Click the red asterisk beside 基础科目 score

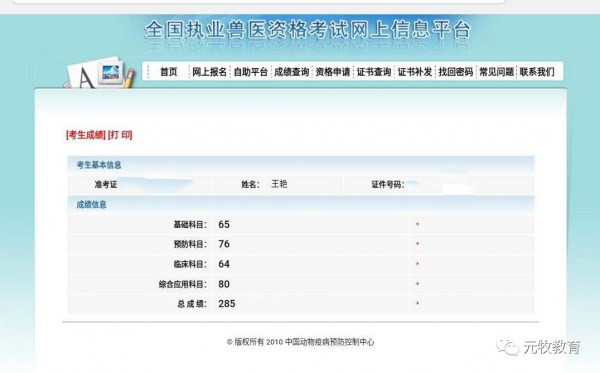417,224
